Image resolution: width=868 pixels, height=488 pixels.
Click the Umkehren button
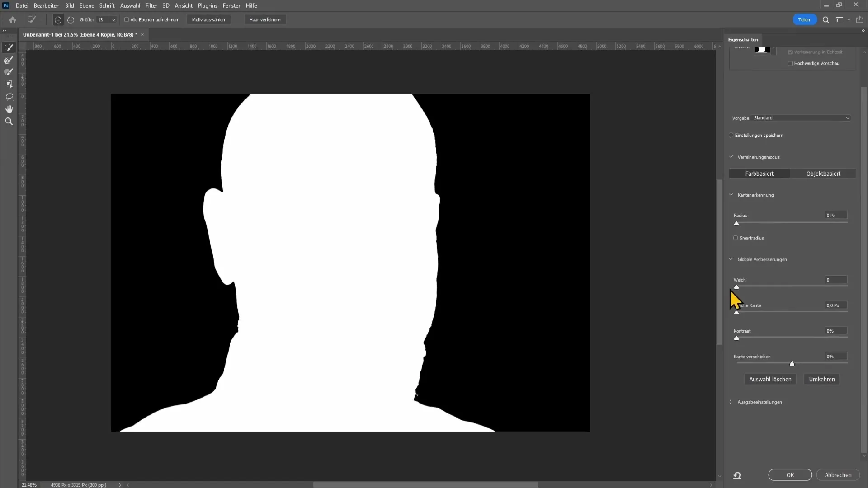tap(822, 380)
